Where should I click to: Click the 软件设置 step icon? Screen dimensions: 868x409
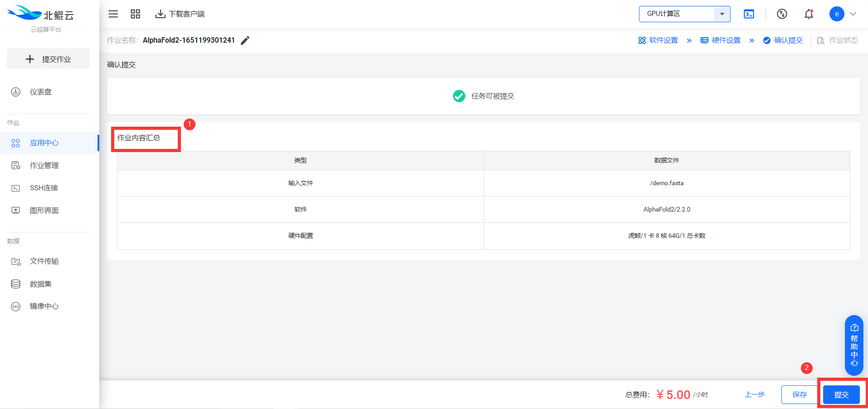pos(642,40)
